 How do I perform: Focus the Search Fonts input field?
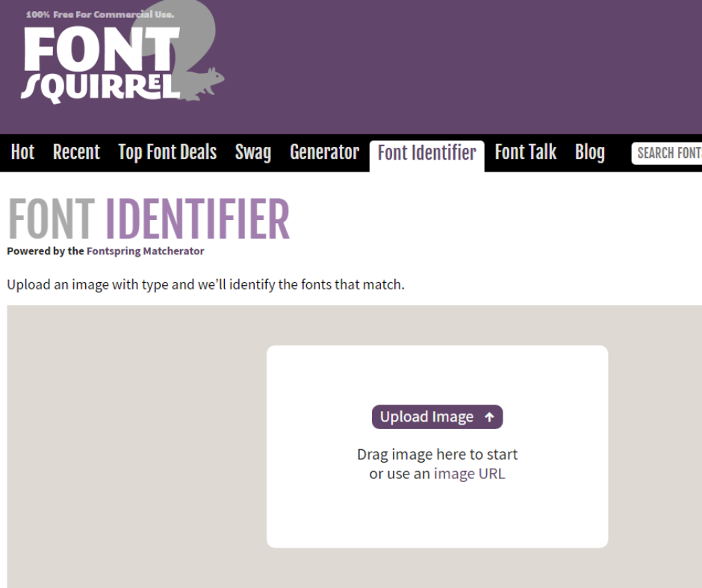coord(667,153)
